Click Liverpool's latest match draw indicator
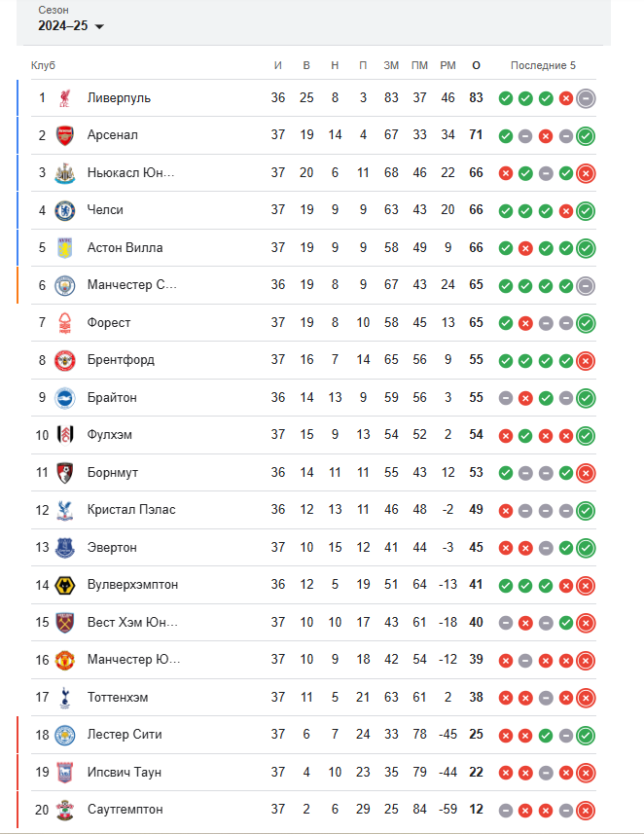 click(x=586, y=98)
